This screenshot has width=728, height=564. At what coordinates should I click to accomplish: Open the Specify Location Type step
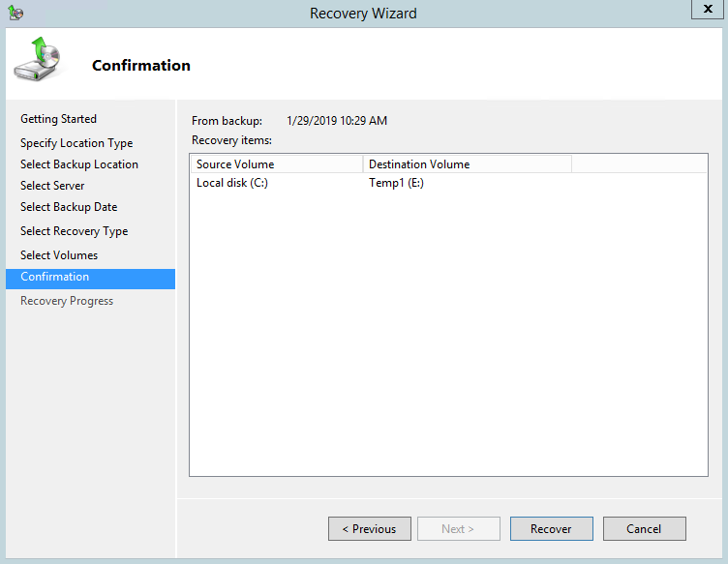[76, 143]
